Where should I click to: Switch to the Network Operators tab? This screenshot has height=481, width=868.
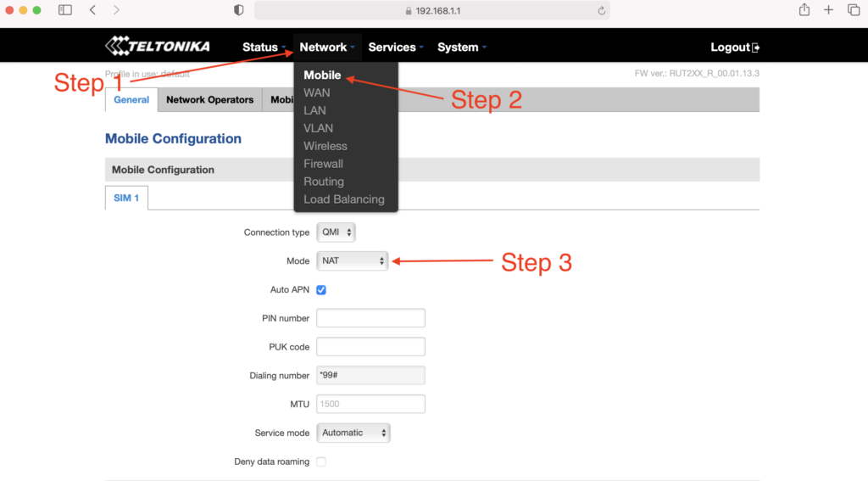(209, 100)
